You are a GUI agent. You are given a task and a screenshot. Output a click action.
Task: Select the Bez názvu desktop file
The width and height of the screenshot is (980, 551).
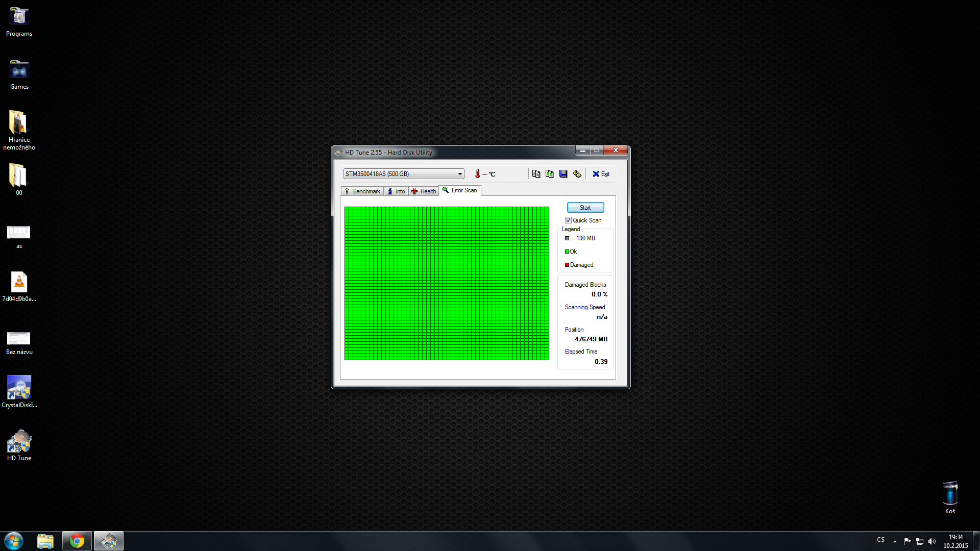click(x=19, y=342)
